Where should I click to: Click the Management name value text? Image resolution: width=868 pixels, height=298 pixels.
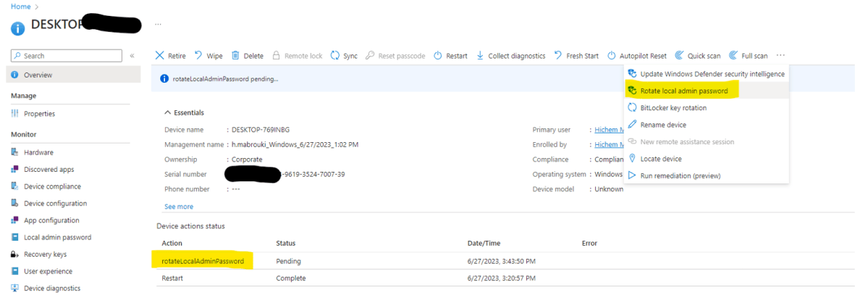[x=295, y=144]
